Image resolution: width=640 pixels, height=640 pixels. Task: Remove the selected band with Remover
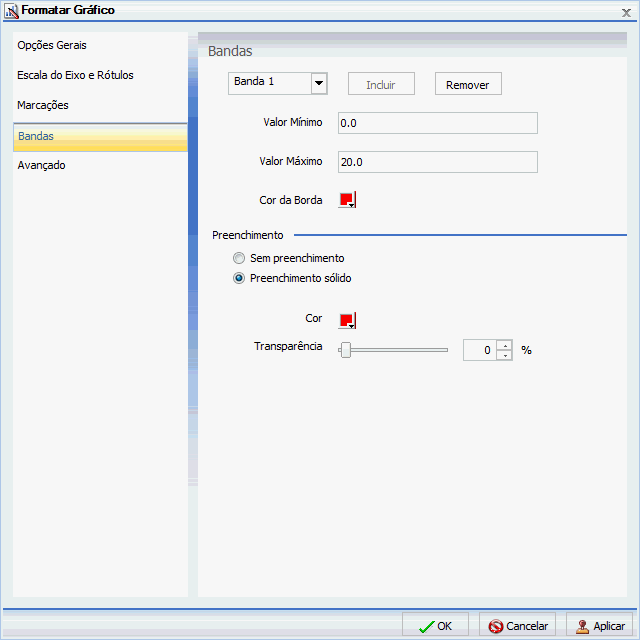pyautogui.click(x=468, y=84)
